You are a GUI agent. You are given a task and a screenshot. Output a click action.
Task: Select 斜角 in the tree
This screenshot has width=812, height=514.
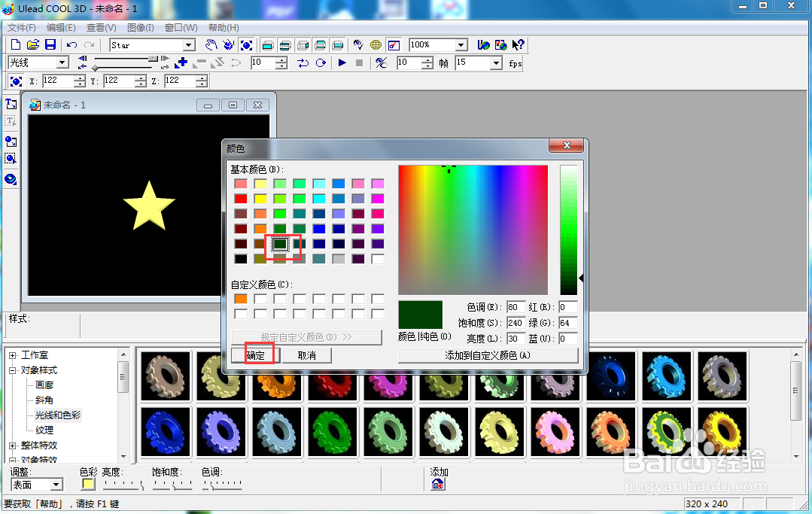pyautogui.click(x=44, y=400)
